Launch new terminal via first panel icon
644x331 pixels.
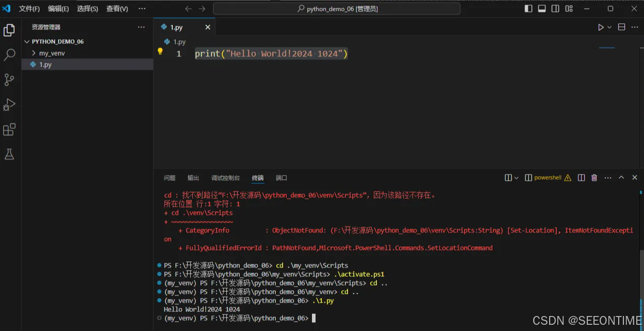(x=508, y=178)
